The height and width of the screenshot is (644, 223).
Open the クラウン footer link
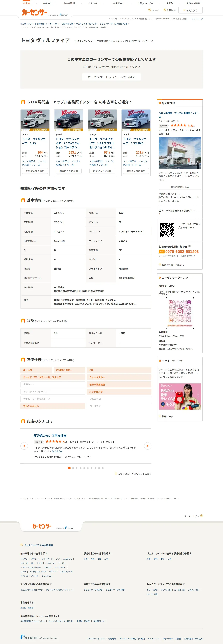[x=24, y=559]
